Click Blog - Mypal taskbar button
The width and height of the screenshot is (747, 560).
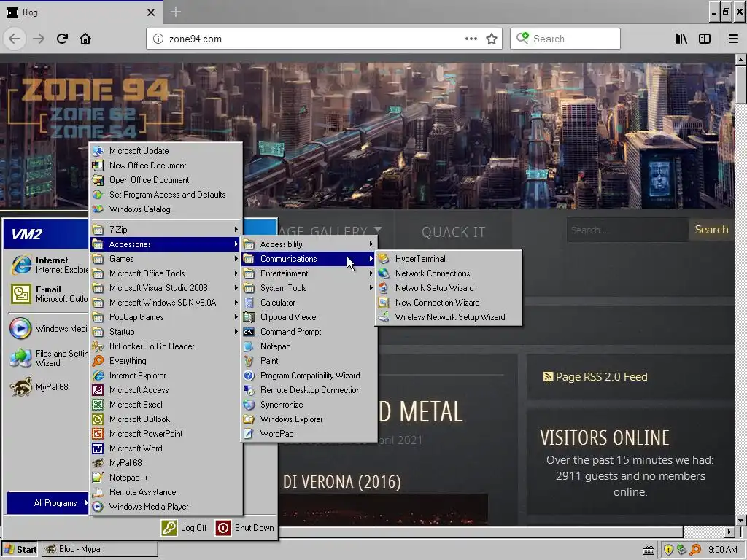coord(99,549)
